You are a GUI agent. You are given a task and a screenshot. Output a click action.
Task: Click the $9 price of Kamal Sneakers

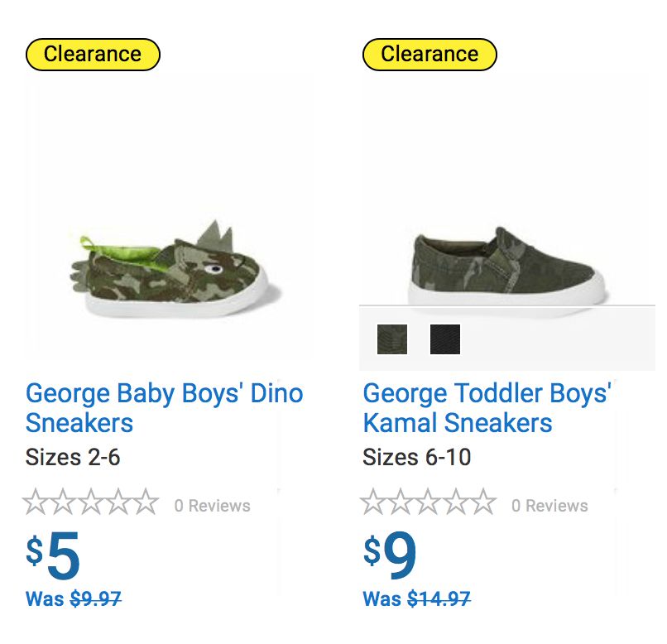391,556
